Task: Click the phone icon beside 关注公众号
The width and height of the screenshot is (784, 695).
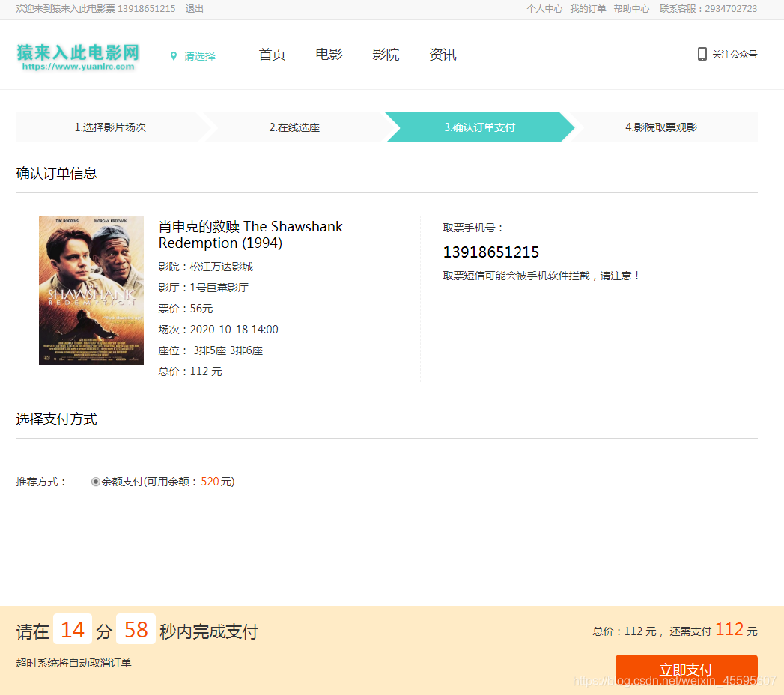Action: pyautogui.click(x=702, y=54)
